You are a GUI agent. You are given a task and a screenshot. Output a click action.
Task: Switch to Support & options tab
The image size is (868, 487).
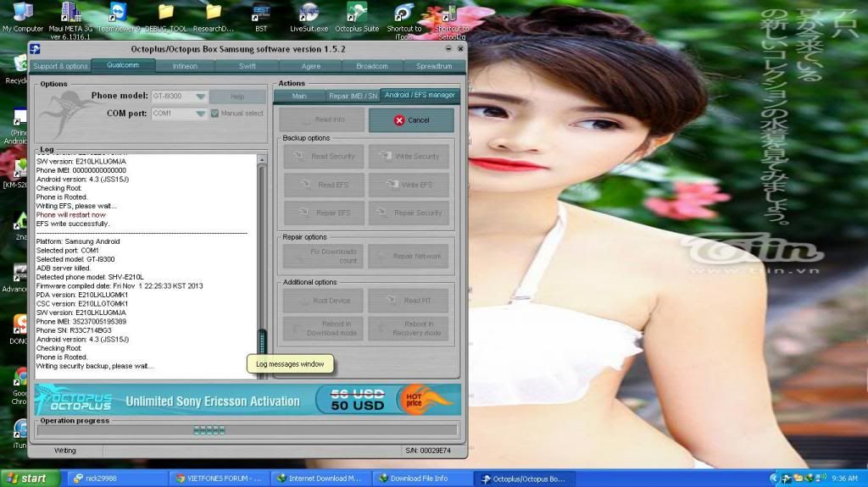60,66
